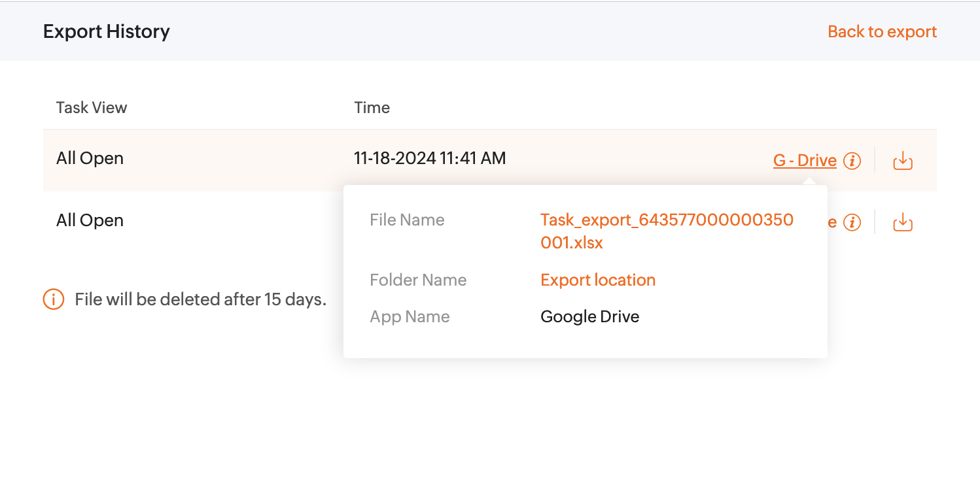The width and height of the screenshot is (980, 485).
Task: Click the 11-18-2024 11:41 AM timestamp
Action: 429,158
